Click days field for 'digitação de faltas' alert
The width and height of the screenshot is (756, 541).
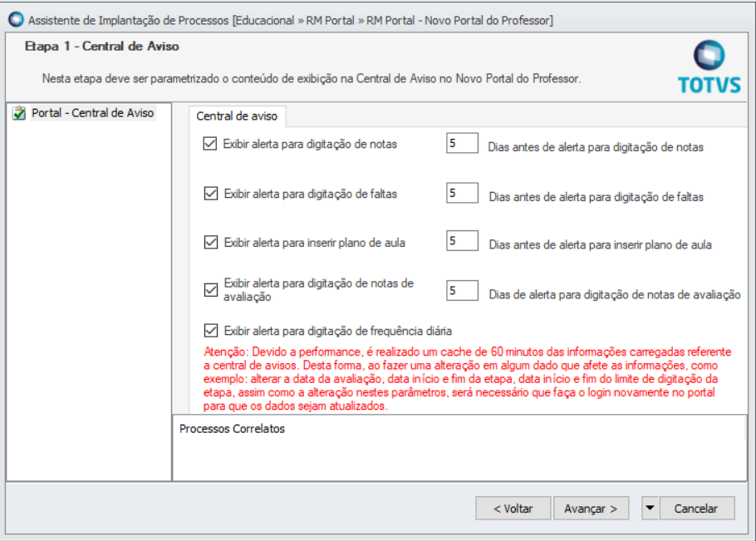[x=462, y=194]
